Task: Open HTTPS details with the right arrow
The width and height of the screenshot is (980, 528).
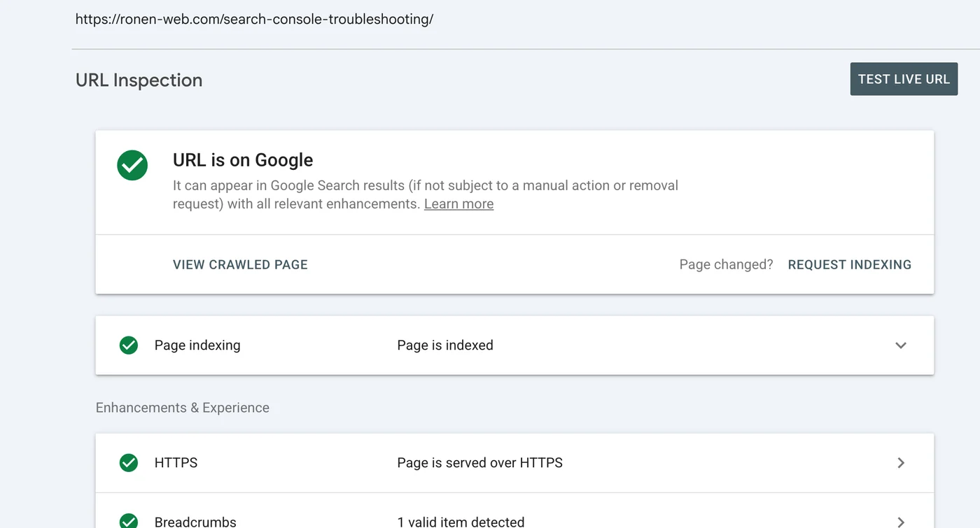Action: pyautogui.click(x=901, y=463)
